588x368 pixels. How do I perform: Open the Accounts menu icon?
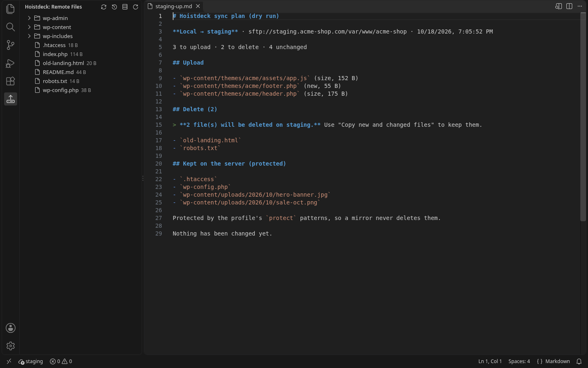click(x=11, y=328)
